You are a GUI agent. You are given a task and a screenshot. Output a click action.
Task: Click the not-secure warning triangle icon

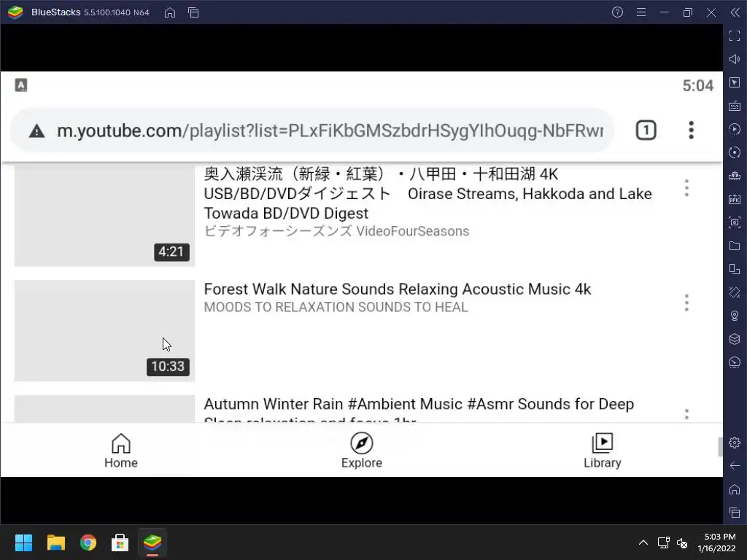[36, 131]
